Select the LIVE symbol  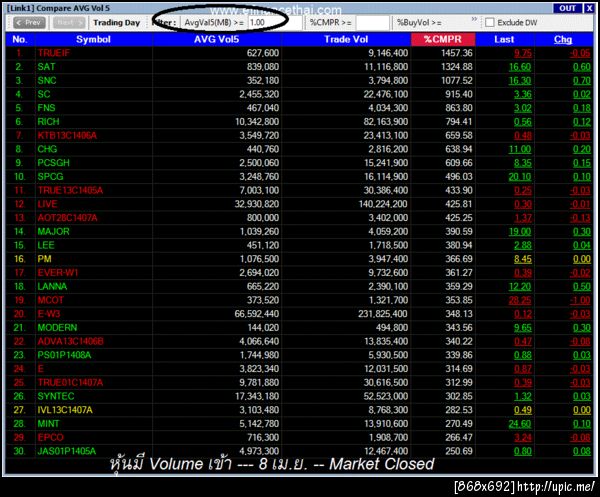click(x=47, y=204)
